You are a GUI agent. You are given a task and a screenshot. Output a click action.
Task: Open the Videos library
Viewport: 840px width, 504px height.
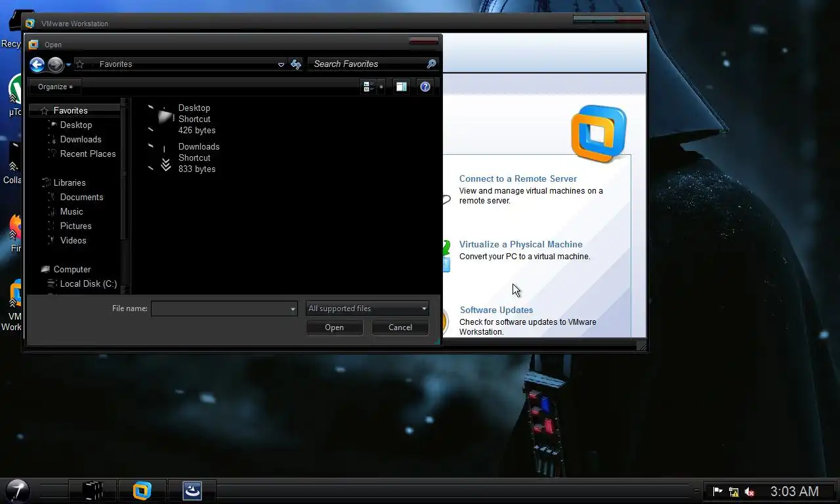pos(73,240)
